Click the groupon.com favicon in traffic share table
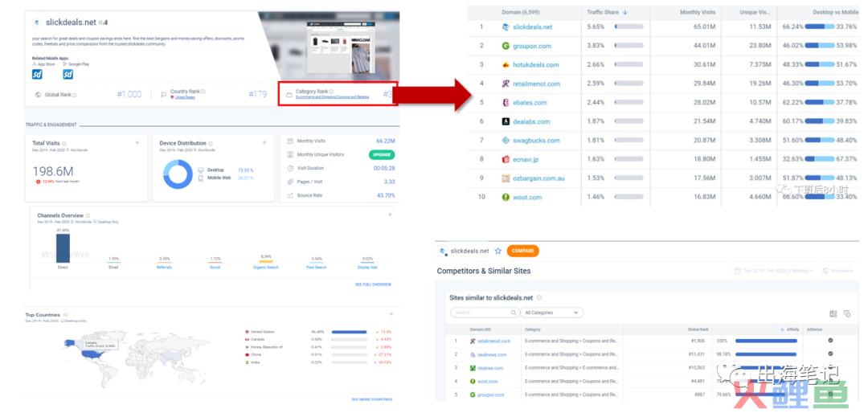The image size is (868, 413). [x=506, y=46]
